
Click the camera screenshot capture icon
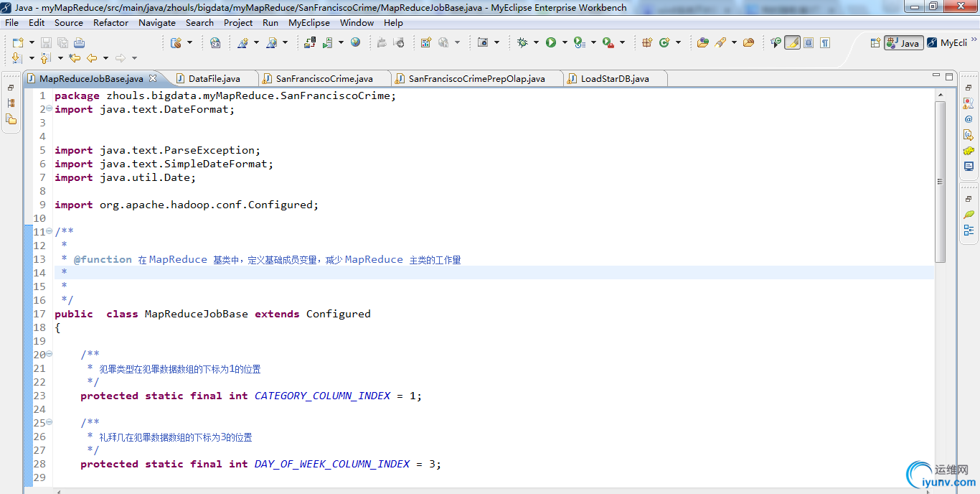pos(483,43)
